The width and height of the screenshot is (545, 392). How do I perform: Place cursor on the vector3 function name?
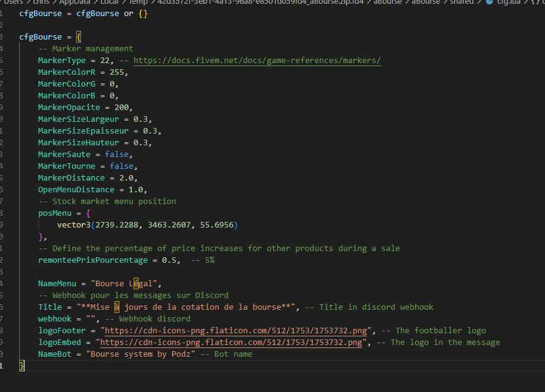(x=74, y=225)
